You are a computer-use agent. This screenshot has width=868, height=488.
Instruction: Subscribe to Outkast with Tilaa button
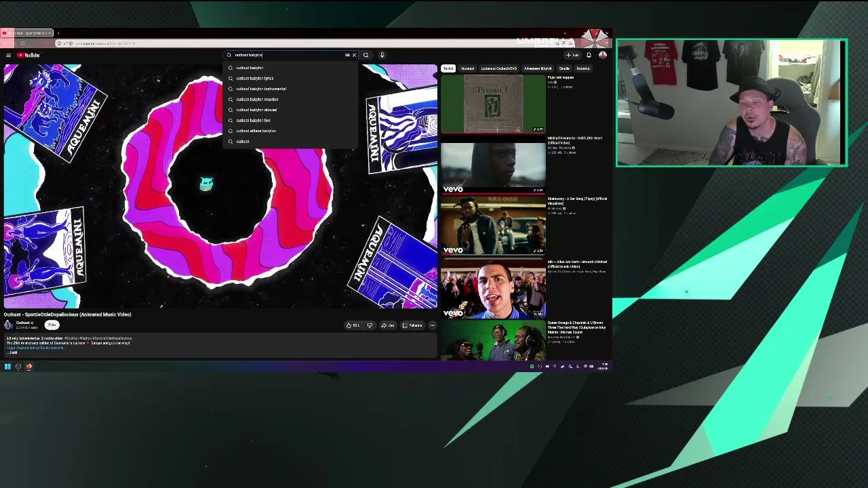[x=52, y=325]
